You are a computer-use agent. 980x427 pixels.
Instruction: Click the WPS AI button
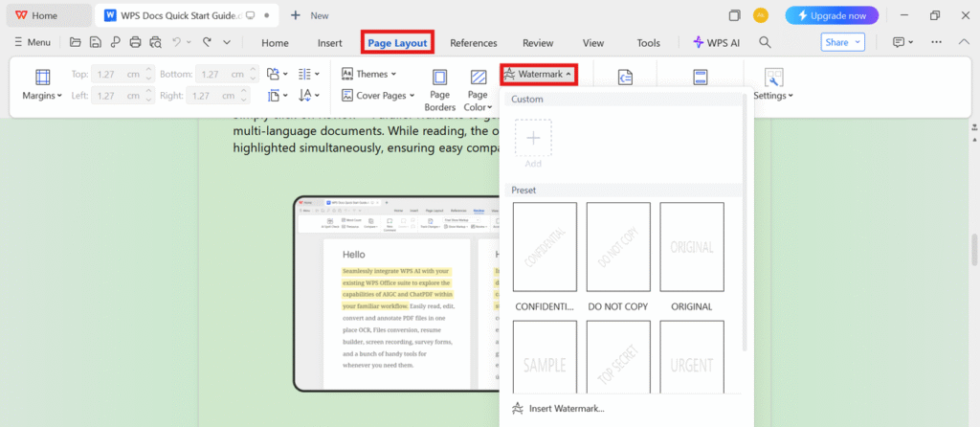[716, 42]
